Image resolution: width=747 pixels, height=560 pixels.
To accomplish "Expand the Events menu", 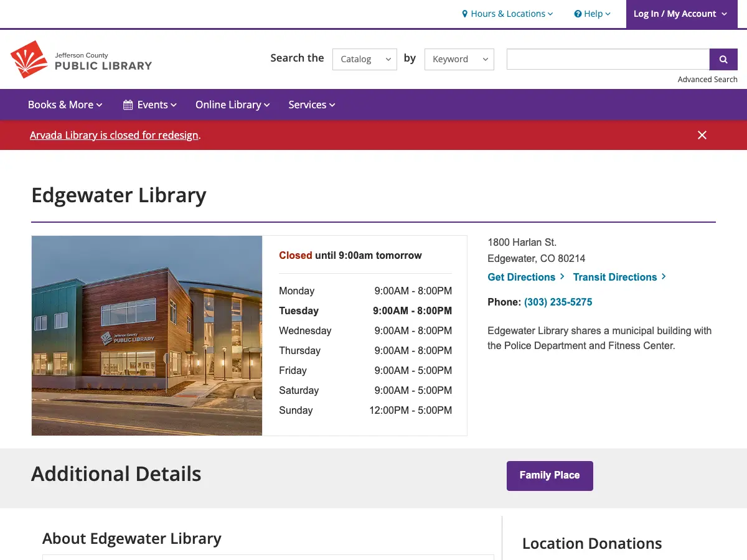I will 150,105.
